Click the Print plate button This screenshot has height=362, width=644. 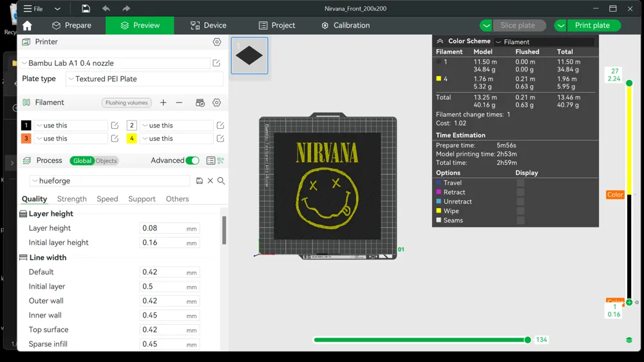pos(592,26)
